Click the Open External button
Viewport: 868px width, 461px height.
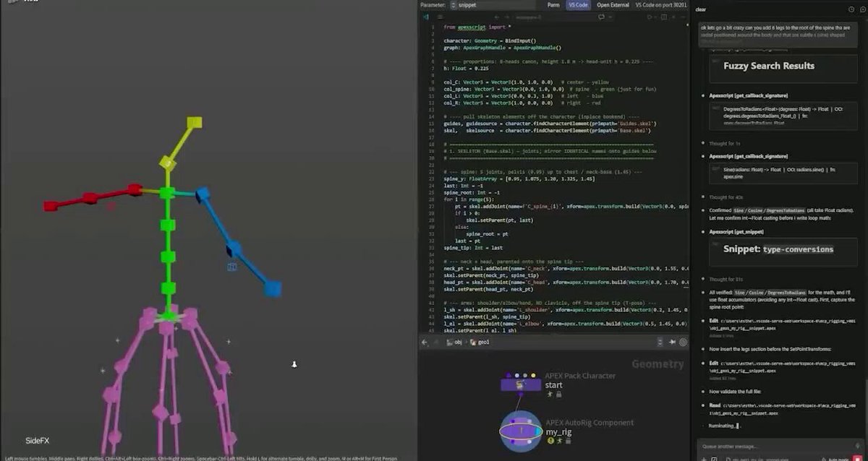coord(613,4)
